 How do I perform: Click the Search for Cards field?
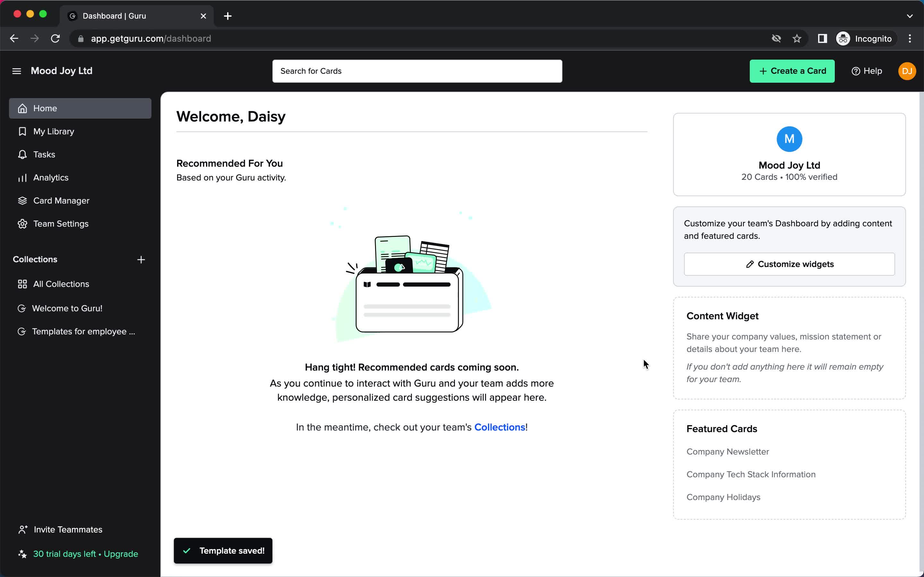[x=417, y=71]
